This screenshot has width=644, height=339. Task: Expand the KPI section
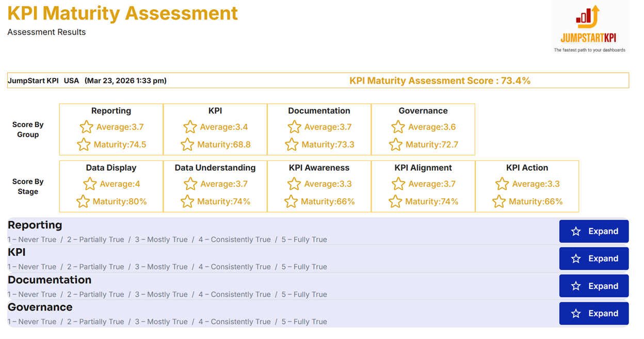point(593,259)
